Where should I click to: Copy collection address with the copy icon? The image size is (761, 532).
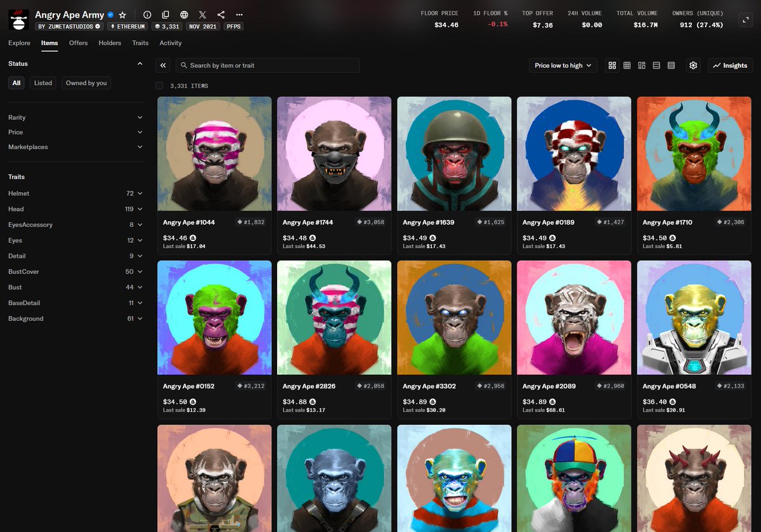[x=166, y=15]
